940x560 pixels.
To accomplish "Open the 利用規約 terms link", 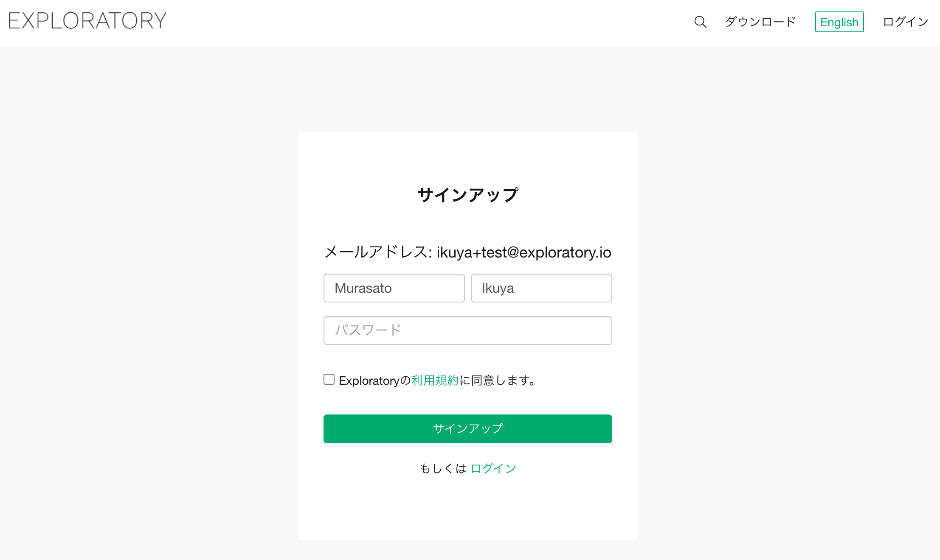I will click(435, 380).
